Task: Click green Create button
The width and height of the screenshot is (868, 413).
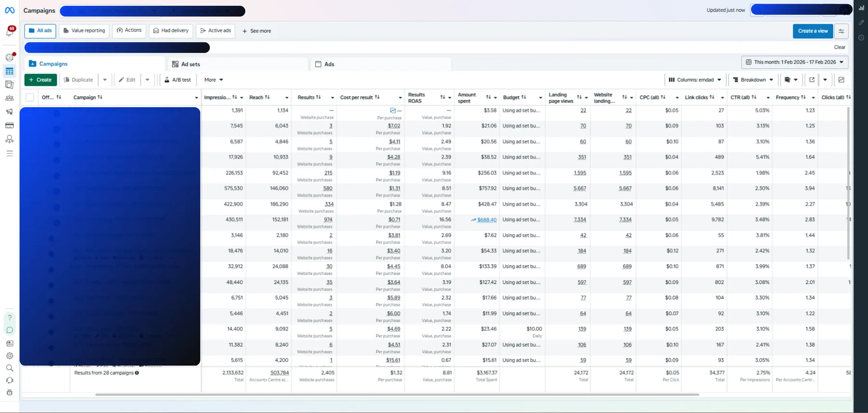Action: tap(41, 80)
